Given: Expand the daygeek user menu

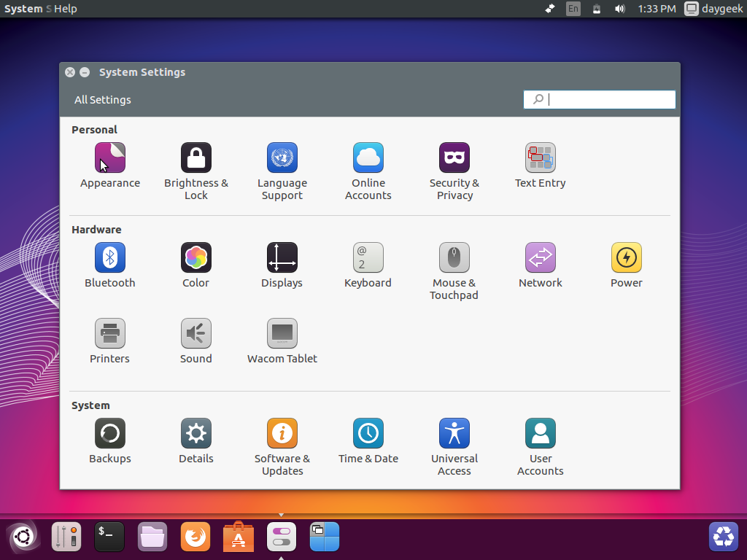Looking at the screenshot, I should point(713,9).
